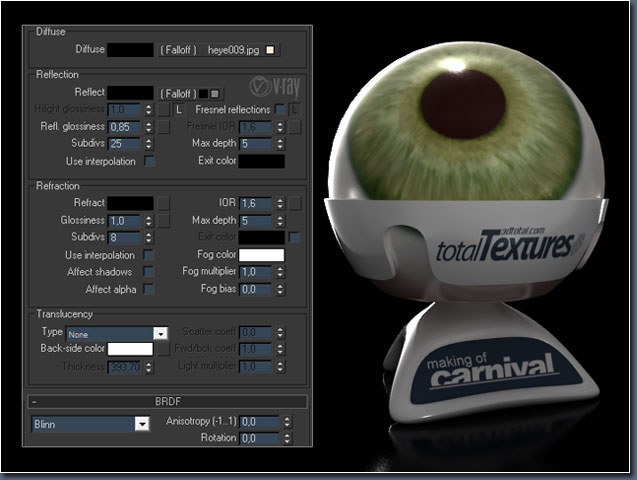637x480 pixels.
Task: Open the Reflection Exit color swatch
Action: (262, 161)
